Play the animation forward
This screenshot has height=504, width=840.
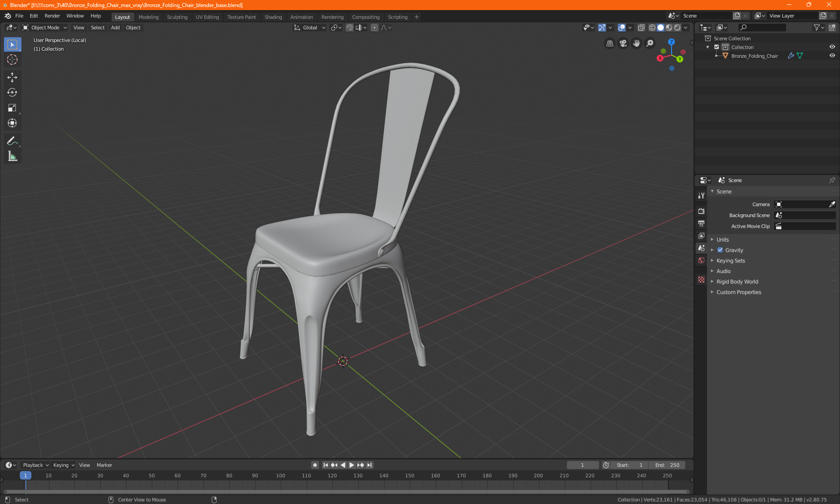[x=351, y=465]
